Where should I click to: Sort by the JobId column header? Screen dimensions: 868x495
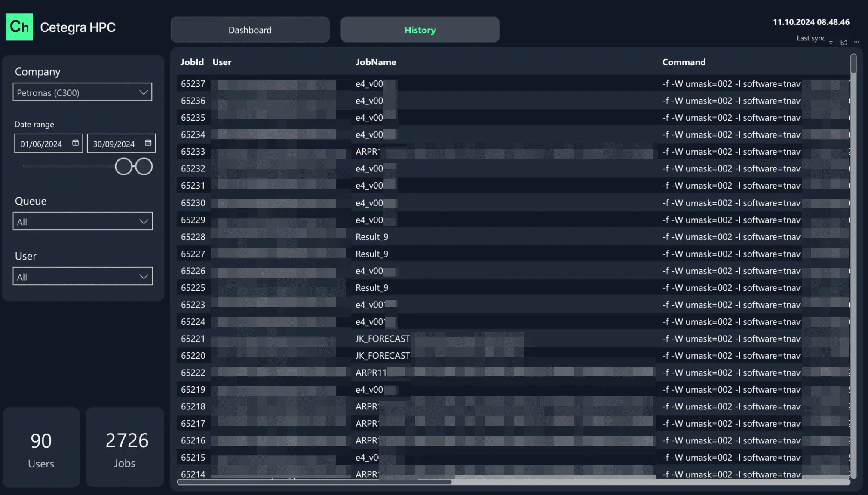pos(192,62)
